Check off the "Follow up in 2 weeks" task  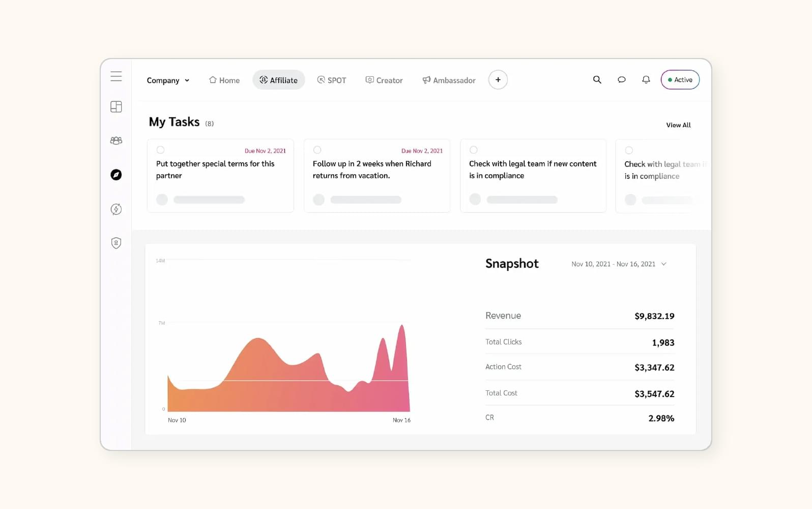pos(317,150)
